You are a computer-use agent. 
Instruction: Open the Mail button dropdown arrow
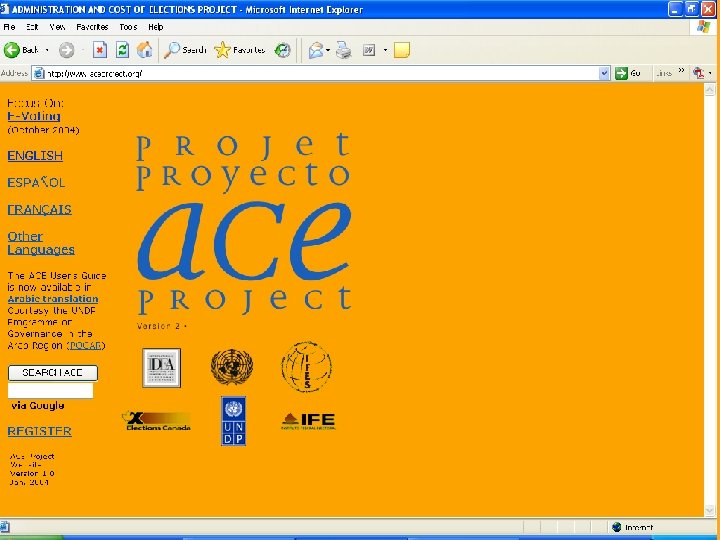pos(328,50)
